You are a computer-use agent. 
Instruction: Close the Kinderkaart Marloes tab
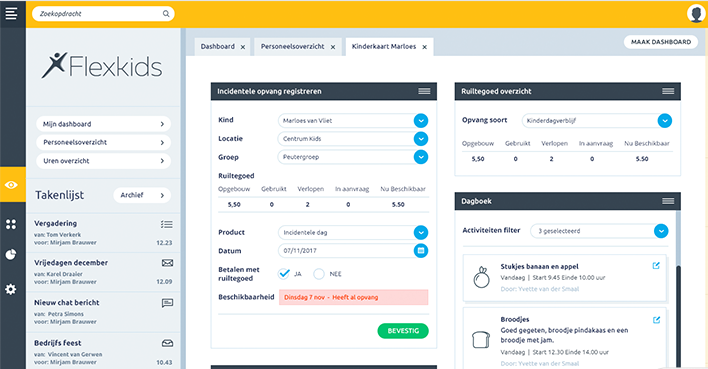tap(424, 47)
